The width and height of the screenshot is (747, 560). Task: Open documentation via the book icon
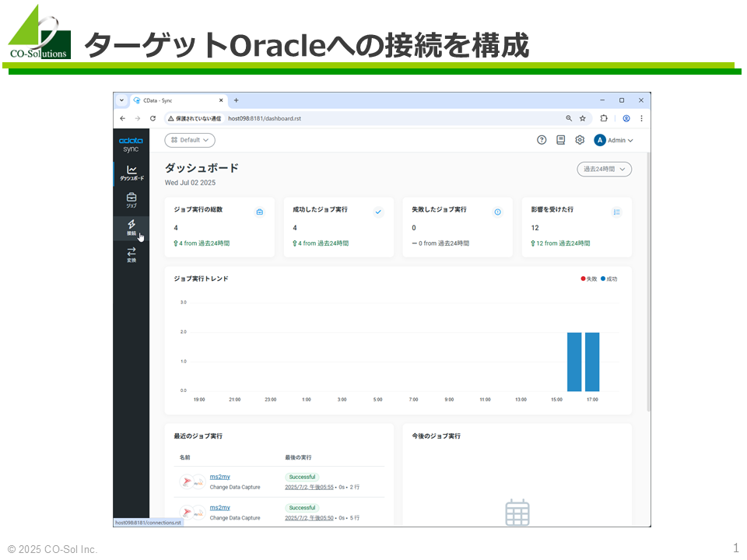(x=561, y=140)
